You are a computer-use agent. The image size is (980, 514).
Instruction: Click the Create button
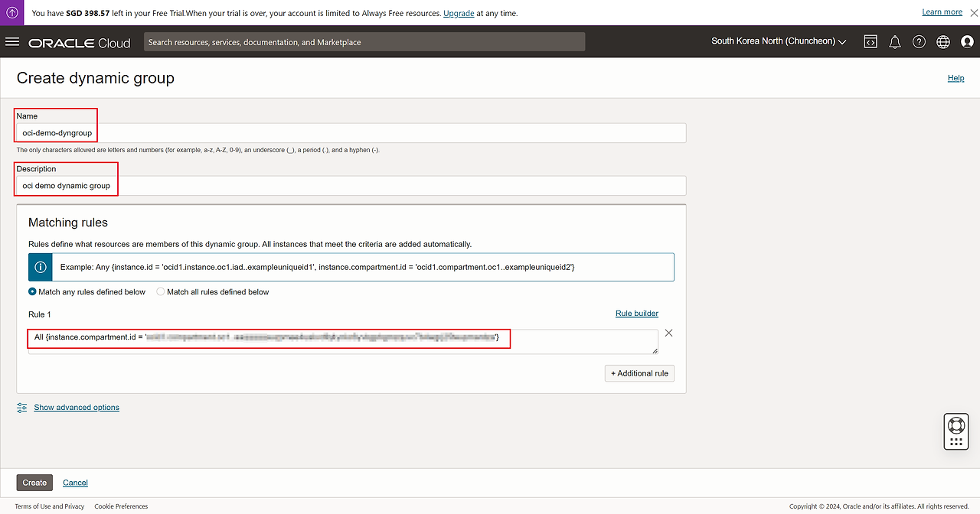tap(34, 483)
